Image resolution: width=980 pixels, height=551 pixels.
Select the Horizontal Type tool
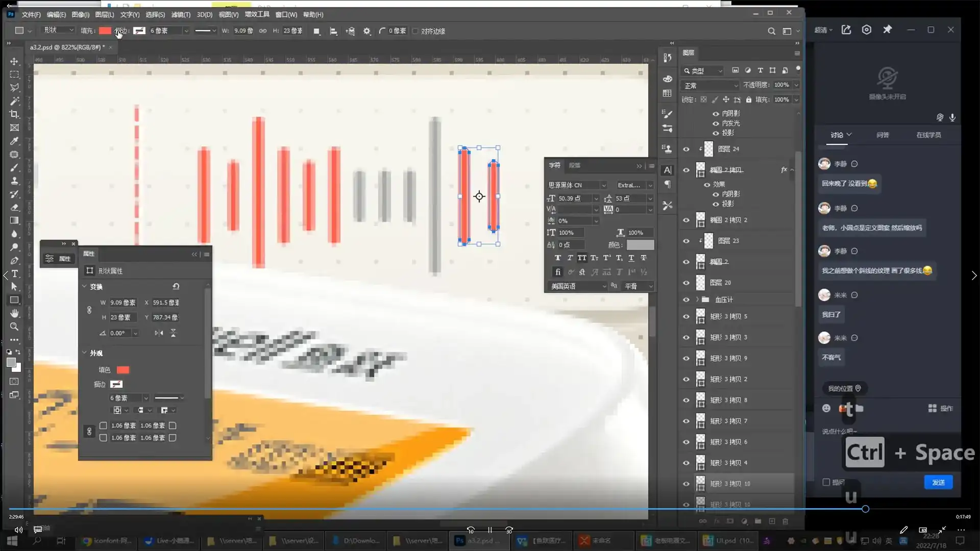[x=14, y=274]
